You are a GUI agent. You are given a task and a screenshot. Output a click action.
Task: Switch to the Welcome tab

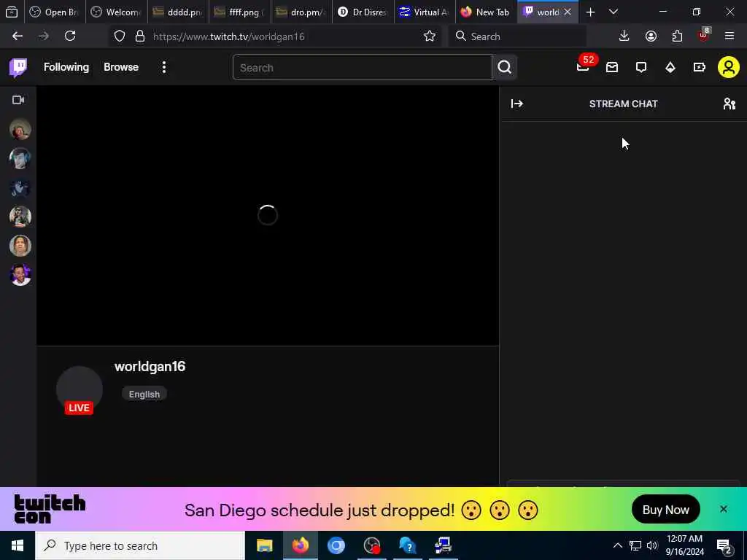(x=116, y=12)
